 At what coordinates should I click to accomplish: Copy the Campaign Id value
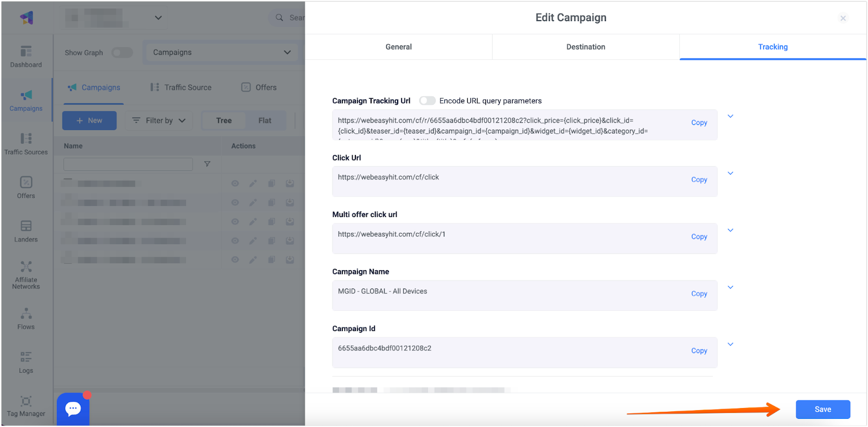click(x=699, y=351)
